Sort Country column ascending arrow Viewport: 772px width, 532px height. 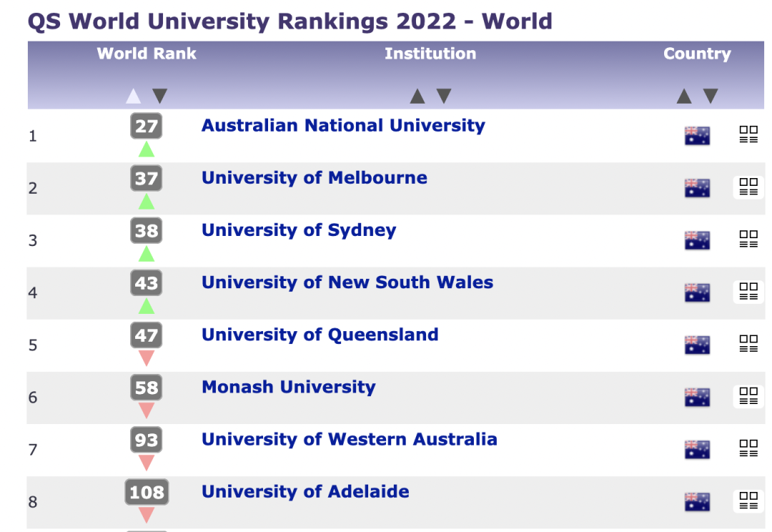coord(684,96)
